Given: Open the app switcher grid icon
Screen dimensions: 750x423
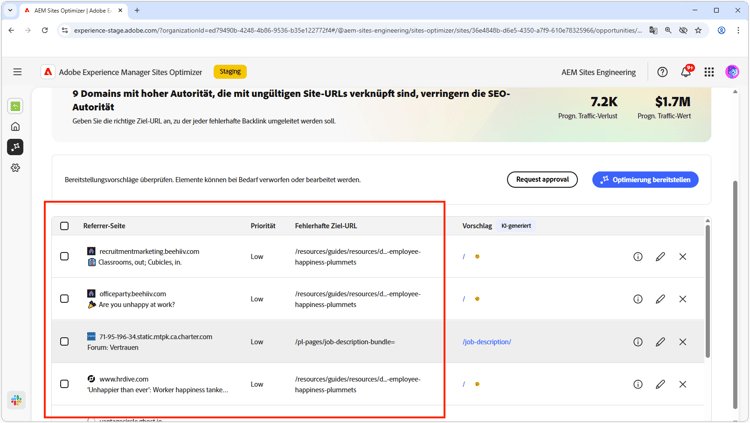Looking at the screenshot, I should point(709,72).
